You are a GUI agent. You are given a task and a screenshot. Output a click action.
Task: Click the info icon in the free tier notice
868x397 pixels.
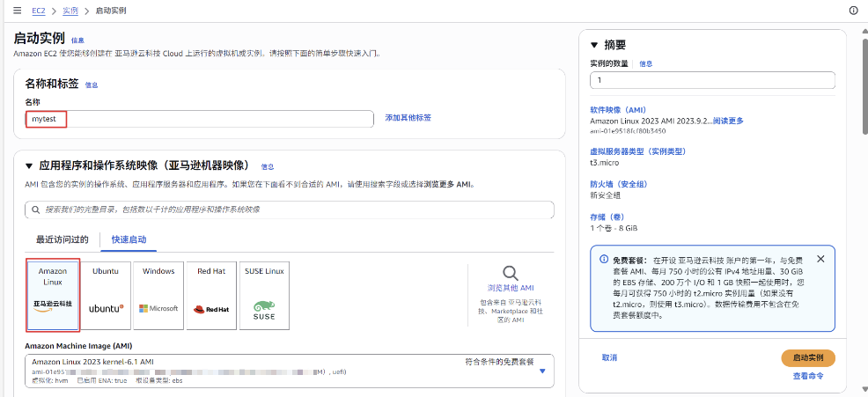[603, 259]
